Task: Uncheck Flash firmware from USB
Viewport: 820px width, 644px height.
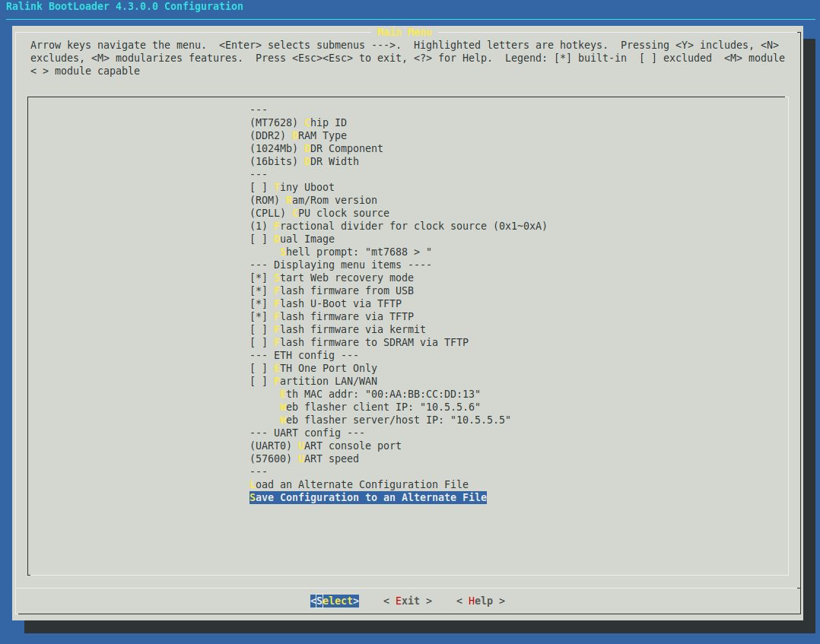Action: point(332,290)
